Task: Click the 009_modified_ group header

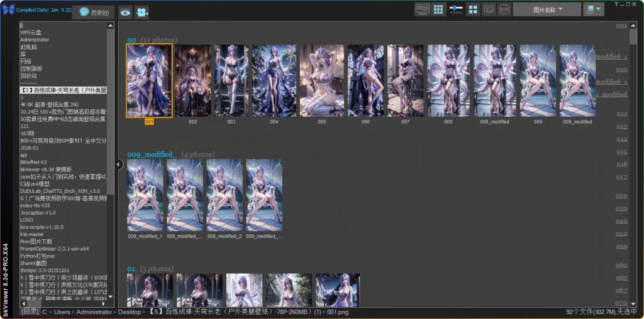Action: pyautogui.click(x=152, y=154)
